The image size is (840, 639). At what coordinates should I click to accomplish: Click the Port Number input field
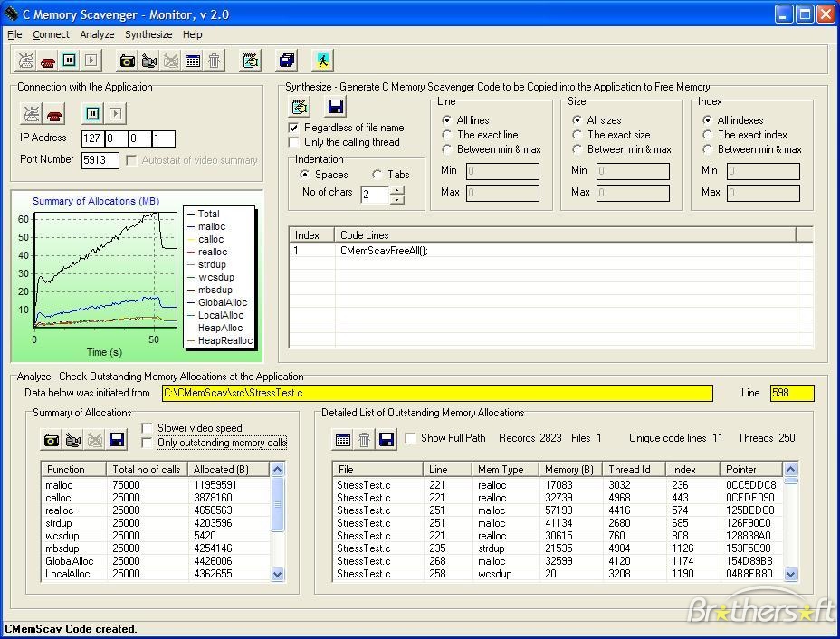click(100, 160)
